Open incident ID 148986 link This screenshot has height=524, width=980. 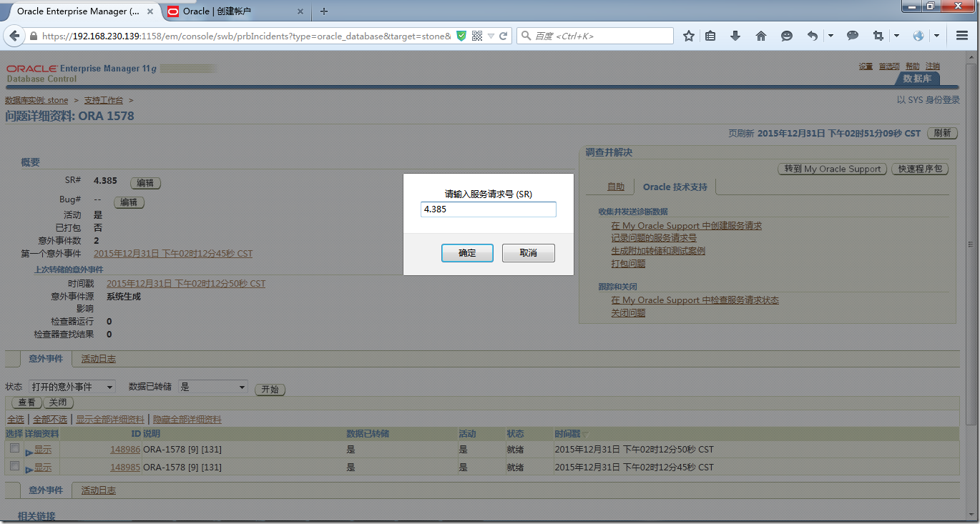click(x=125, y=450)
